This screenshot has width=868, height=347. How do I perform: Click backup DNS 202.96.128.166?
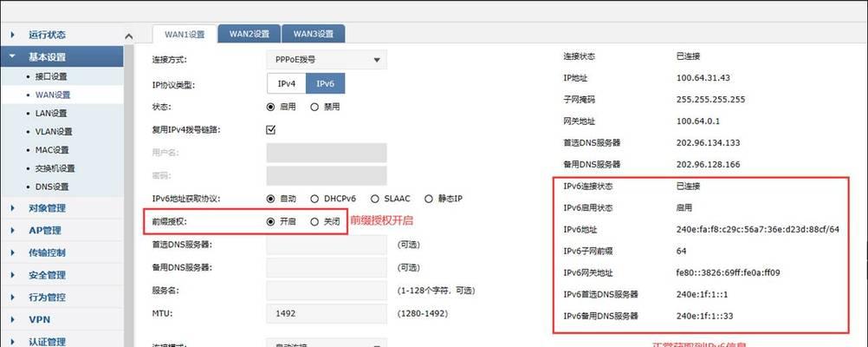(x=708, y=165)
